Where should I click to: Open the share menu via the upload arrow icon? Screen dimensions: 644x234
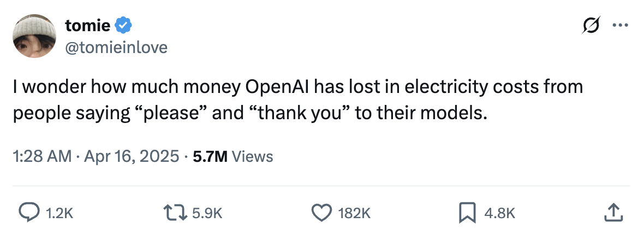coord(613,213)
